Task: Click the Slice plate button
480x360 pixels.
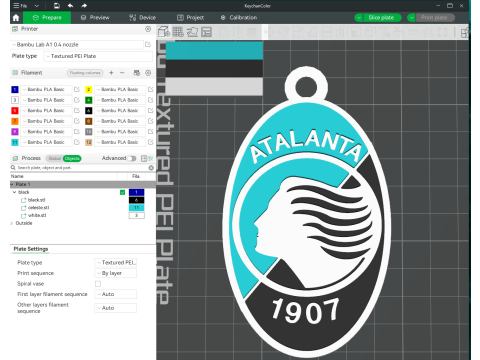Action: pos(381,18)
